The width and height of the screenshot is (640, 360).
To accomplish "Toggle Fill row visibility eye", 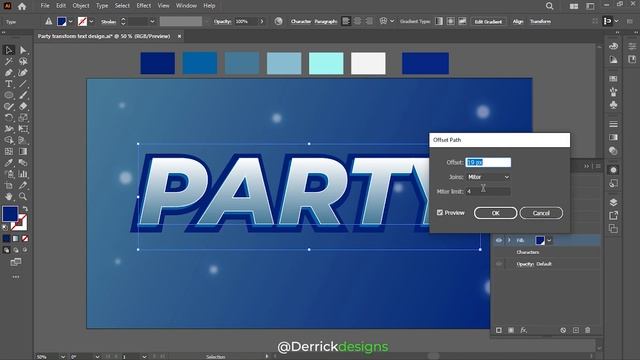I will [499, 240].
